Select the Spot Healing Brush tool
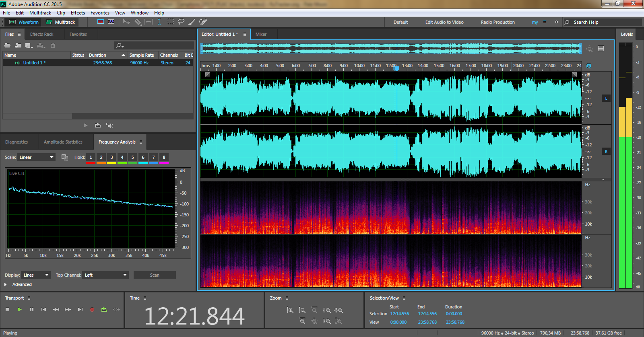This screenshot has height=337, width=644. click(203, 22)
